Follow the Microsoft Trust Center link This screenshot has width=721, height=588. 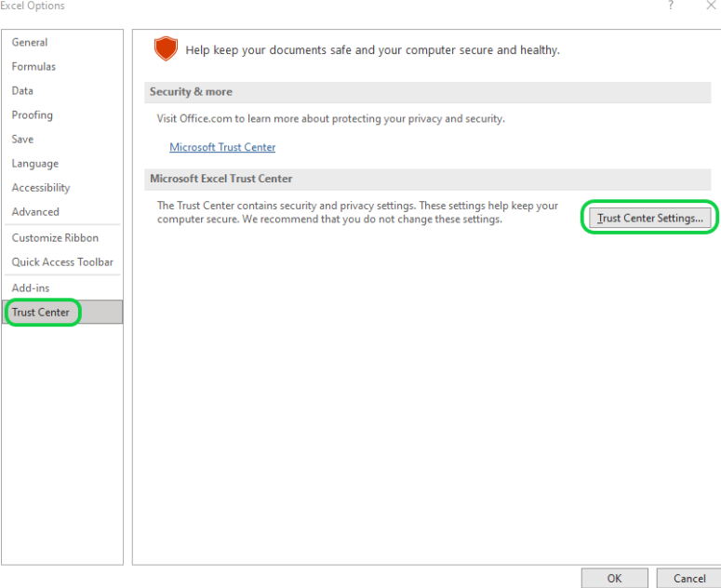coord(222,147)
